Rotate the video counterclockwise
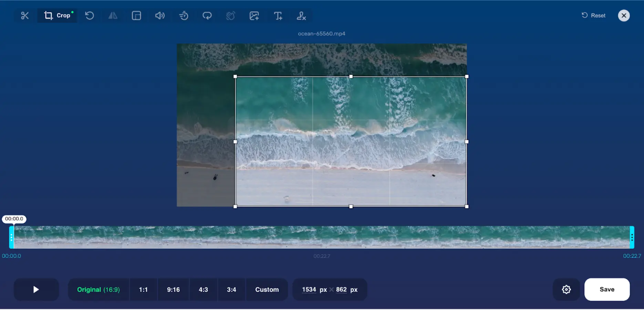Screen dimensions: 644x310 point(90,15)
